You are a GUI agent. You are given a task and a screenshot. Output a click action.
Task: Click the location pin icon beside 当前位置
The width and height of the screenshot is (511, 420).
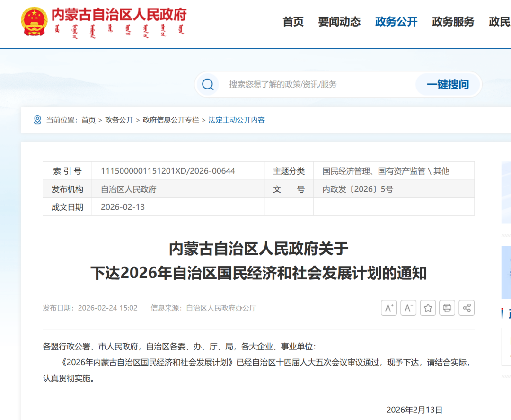pos(37,120)
